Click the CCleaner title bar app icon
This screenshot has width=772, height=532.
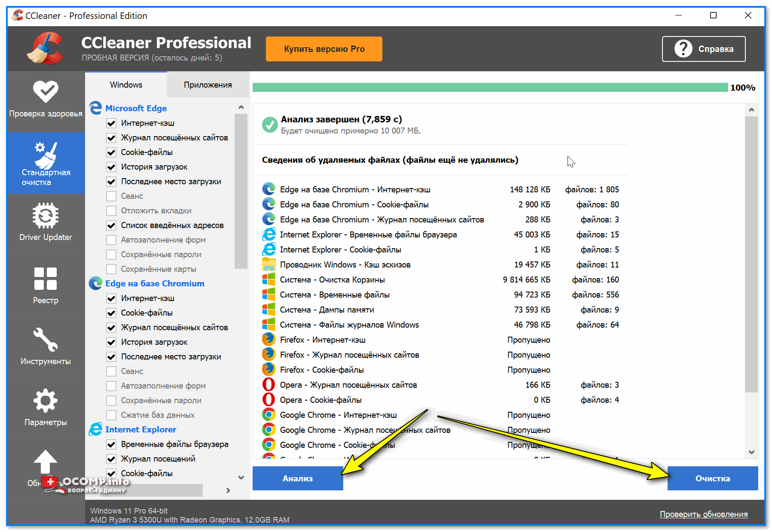click(18, 15)
